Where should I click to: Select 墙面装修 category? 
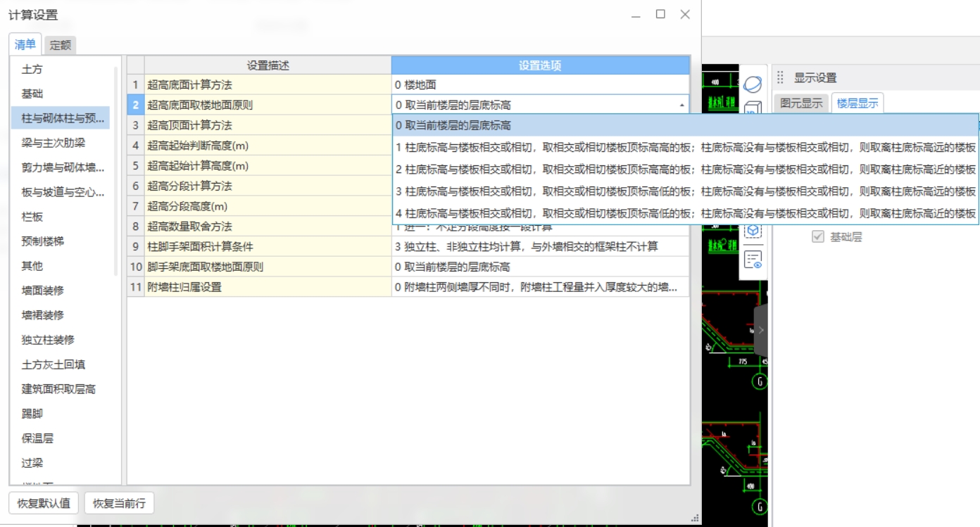click(61, 290)
